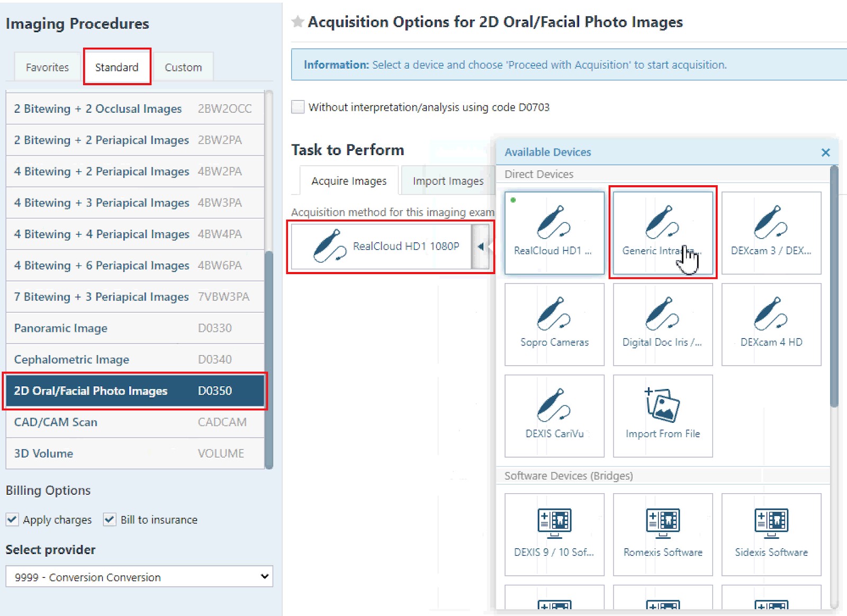Image resolution: width=847 pixels, height=616 pixels.
Task: Choose the Generic Intraoral camera device
Action: [663, 233]
